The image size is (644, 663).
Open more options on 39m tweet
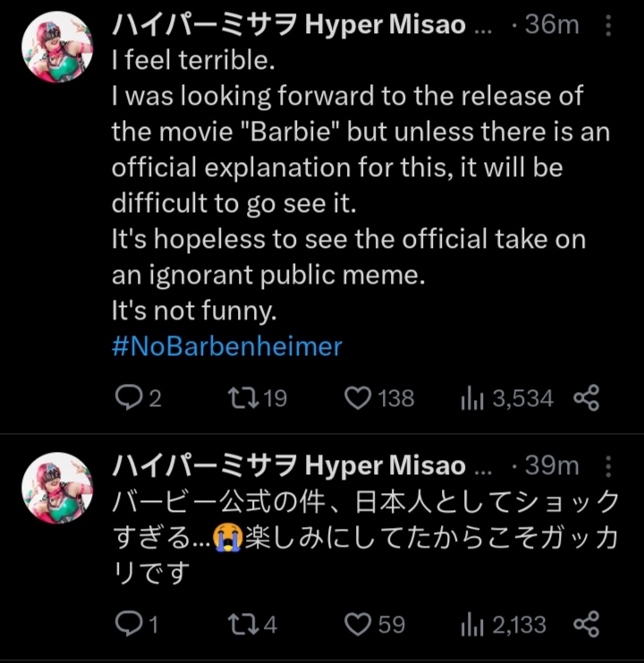pyautogui.click(x=609, y=466)
